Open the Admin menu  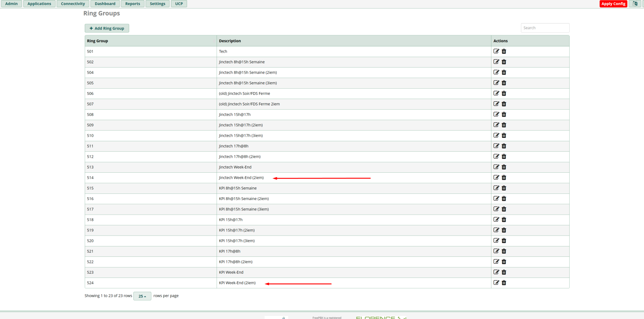[11, 4]
